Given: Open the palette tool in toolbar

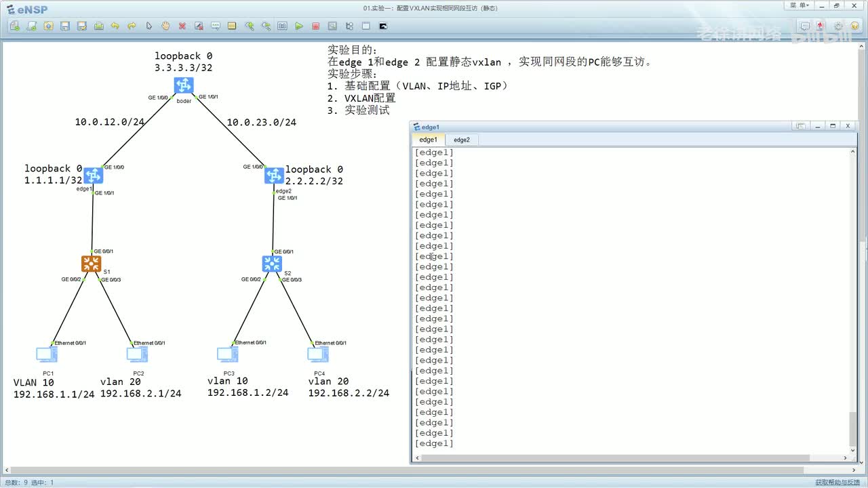Looking at the screenshot, I should pyautogui.click(x=232, y=26).
